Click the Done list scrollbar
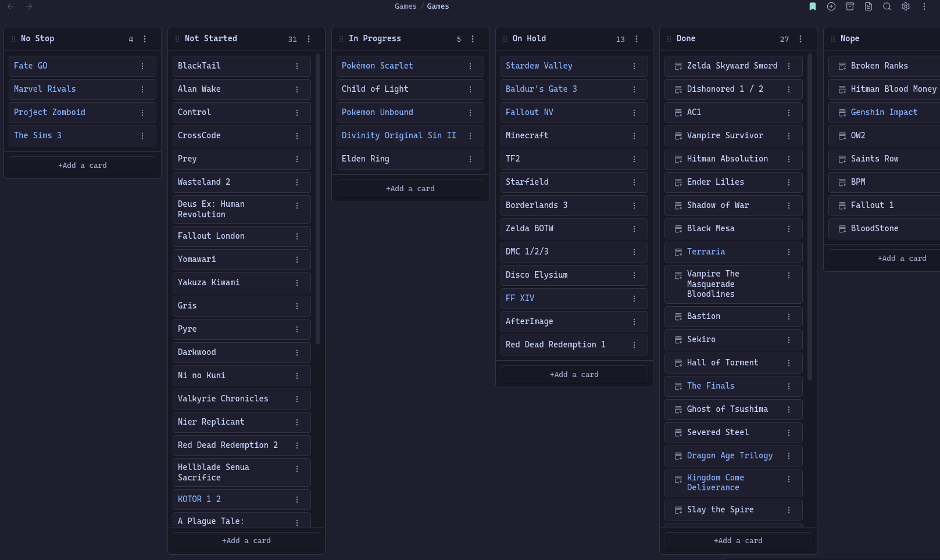940x560 pixels. pos(810,215)
